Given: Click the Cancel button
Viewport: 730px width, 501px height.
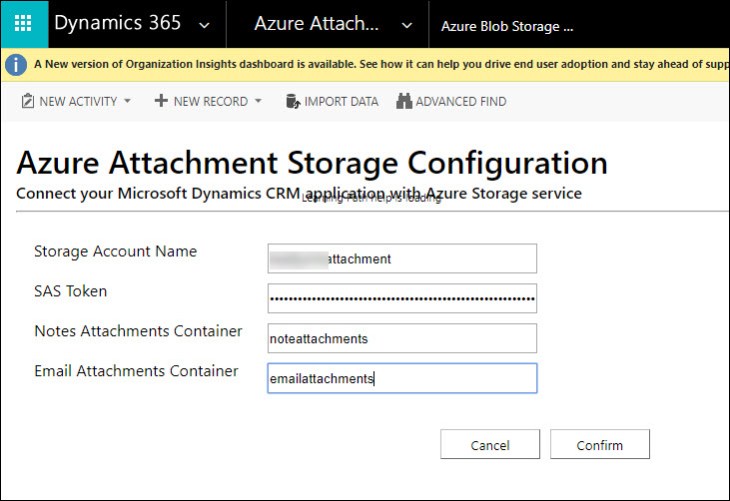Looking at the screenshot, I should (490, 444).
